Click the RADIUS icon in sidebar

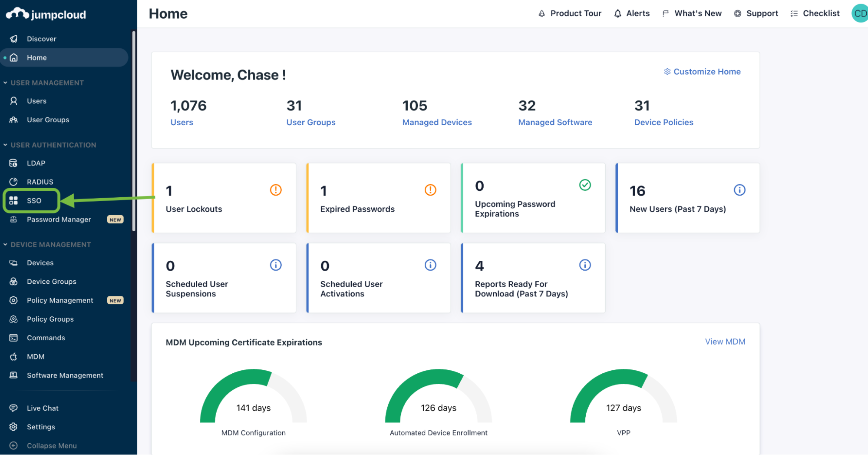tap(14, 182)
